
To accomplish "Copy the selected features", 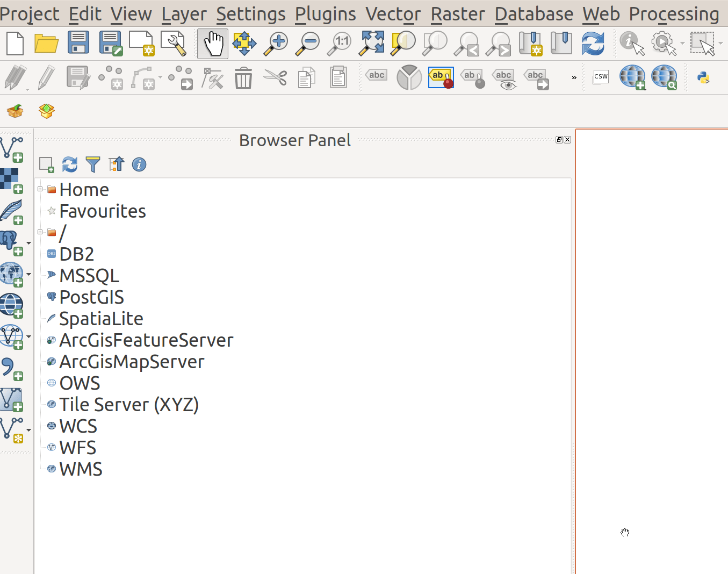I will click(x=307, y=78).
